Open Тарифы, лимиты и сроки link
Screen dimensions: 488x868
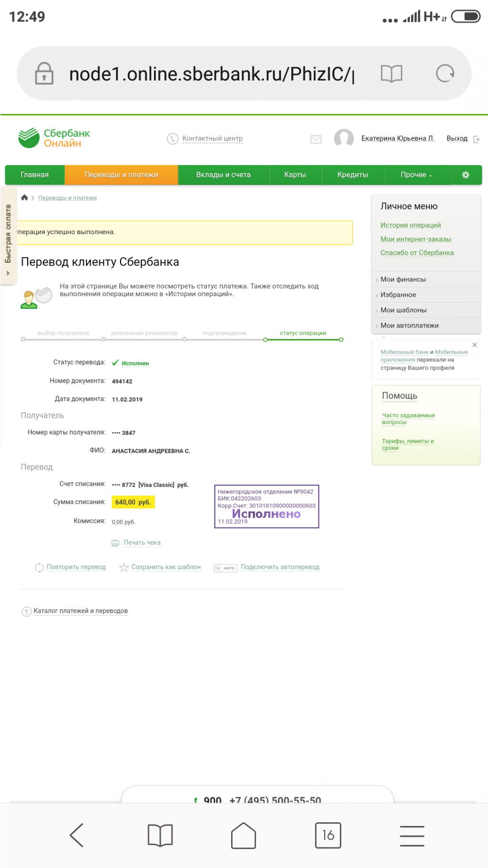[x=408, y=444]
